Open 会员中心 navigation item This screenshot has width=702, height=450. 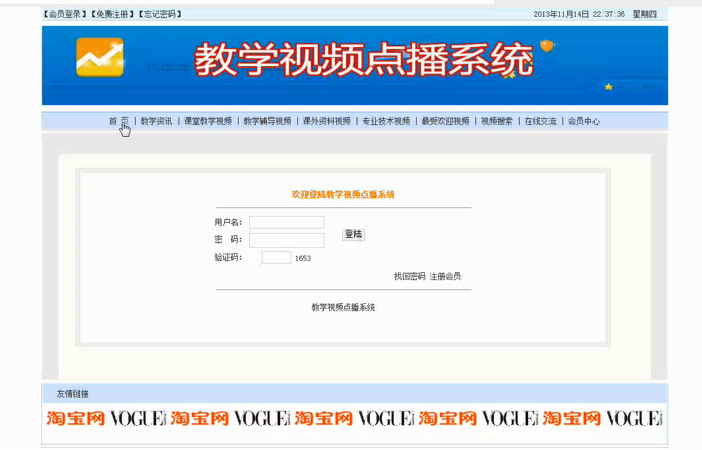click(584, 121)
